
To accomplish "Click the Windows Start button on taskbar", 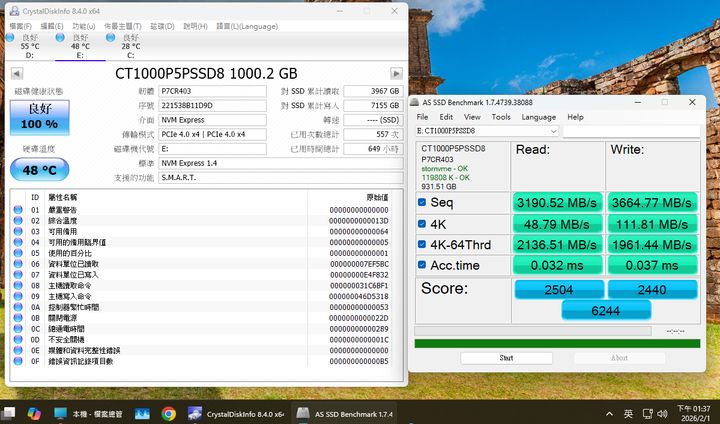I will [10, 413].
